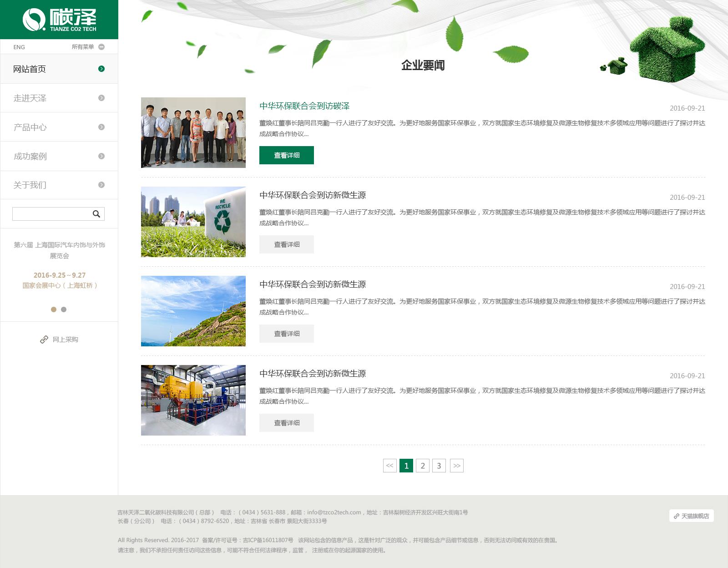Expand the 走进天泽 menu arrow
The height and width of the screenshot is (568, 728).
[101, 98]
